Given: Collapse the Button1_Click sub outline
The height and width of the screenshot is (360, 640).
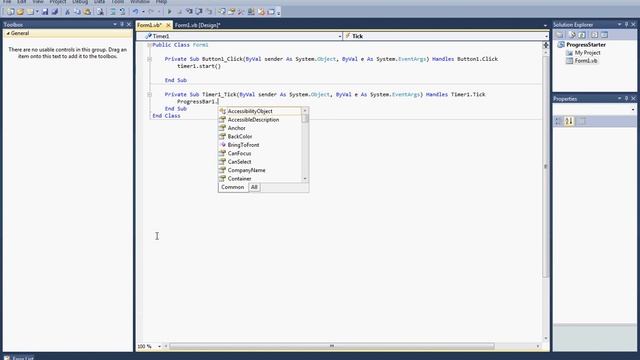Looking at the screenshot, I should pos(149,59).
